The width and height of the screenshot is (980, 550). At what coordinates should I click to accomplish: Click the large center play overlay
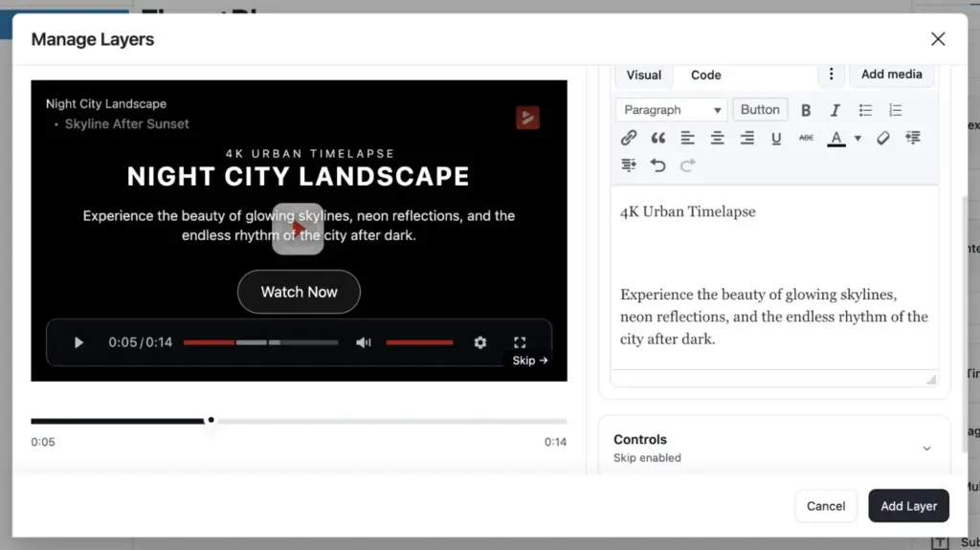[298, 229]
